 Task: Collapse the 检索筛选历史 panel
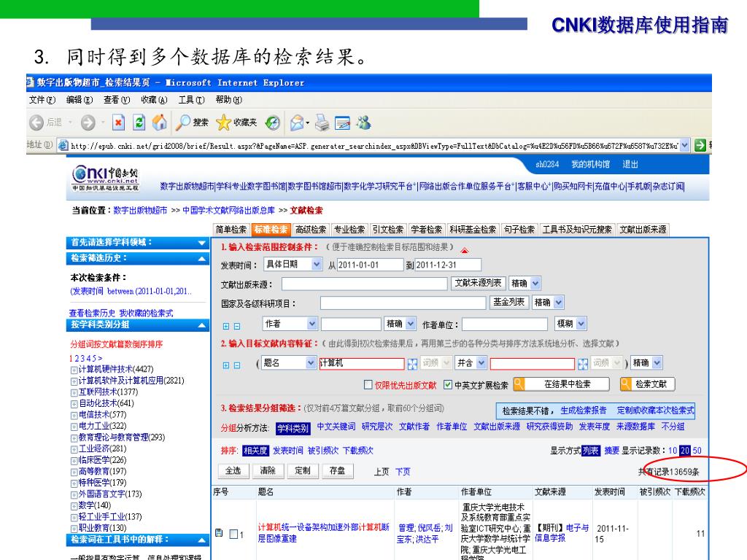click(202, 259)
